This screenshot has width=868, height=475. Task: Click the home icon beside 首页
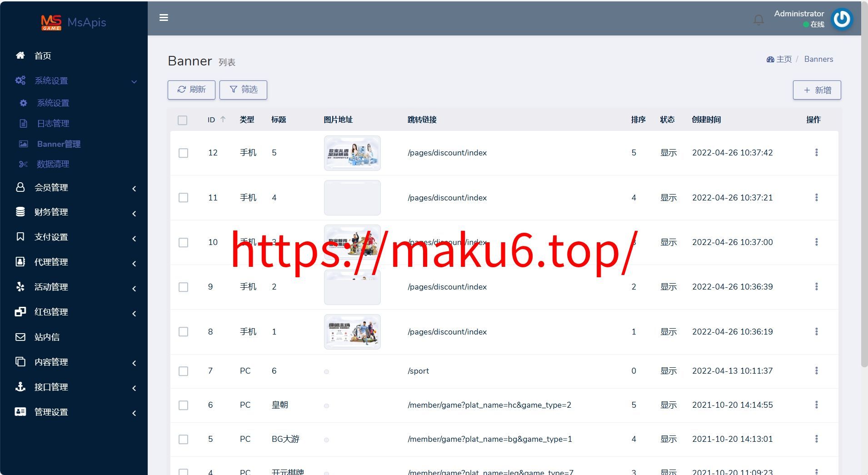click(20, 55)
